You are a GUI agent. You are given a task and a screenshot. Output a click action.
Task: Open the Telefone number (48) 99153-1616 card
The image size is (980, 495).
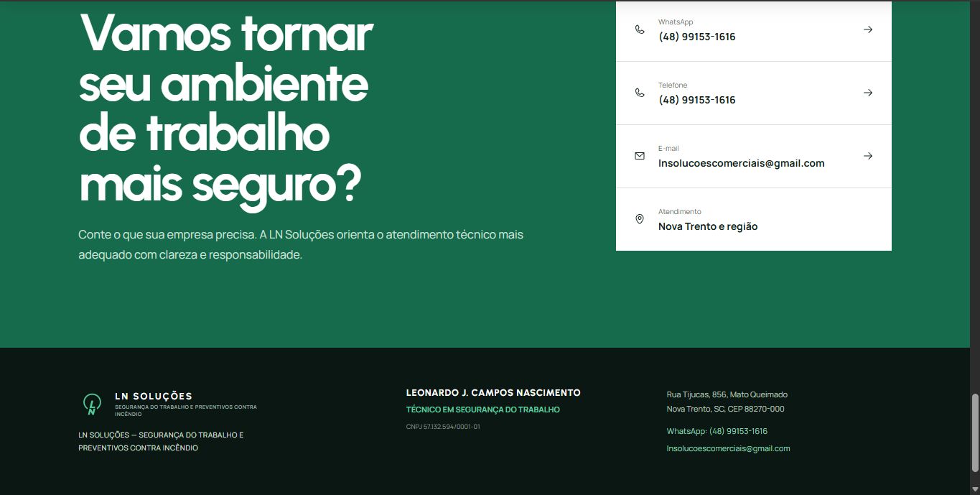click(x=754, y=93)
